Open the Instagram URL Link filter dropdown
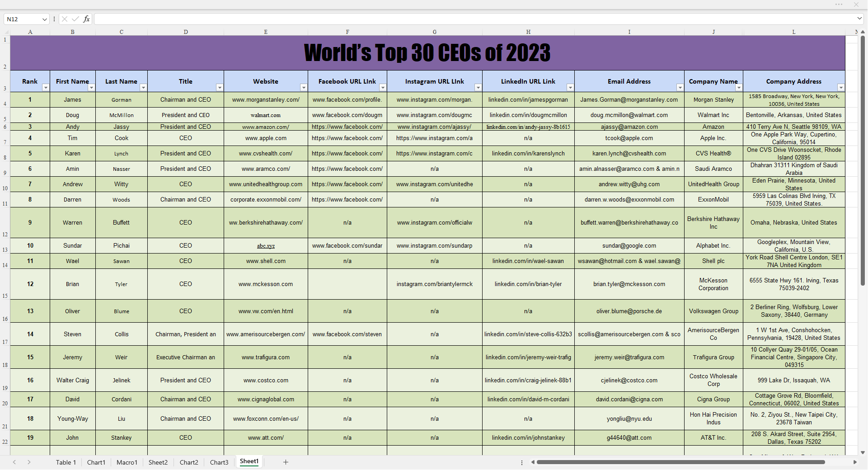The image size is (868, 470). pos(478,88)
